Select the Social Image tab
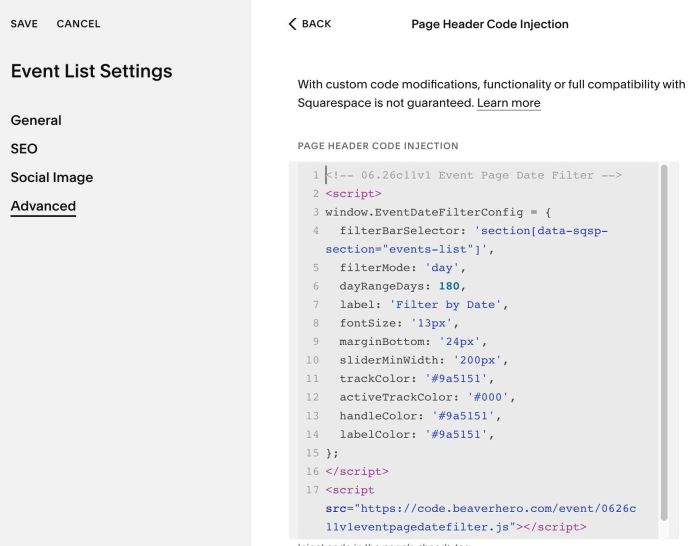Screen dimensions: 700x546 click(x=52, y=178)
